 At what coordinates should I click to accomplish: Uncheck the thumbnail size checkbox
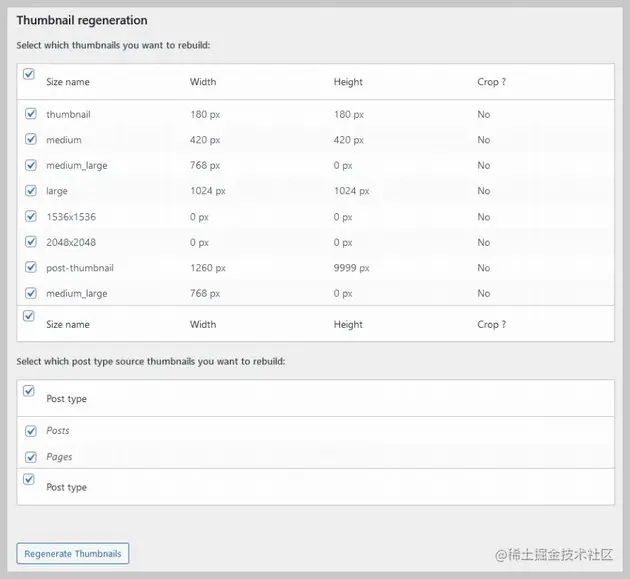pos(31,114)
